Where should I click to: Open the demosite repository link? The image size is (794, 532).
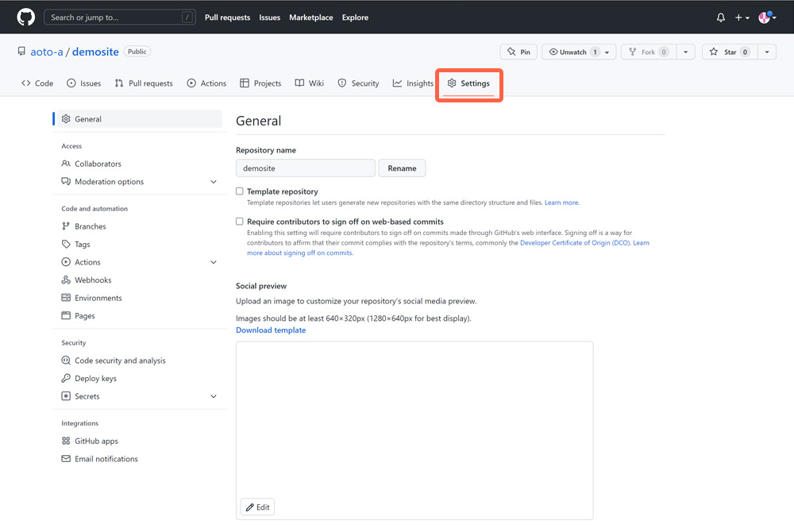95,52
